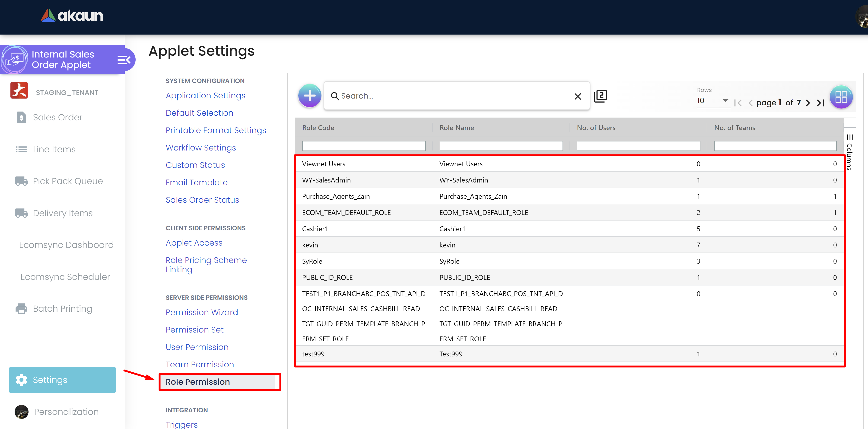Viewport: 868px width, 429px height.
Task: Go to Permission Wizard link
Action: [201, 312]
